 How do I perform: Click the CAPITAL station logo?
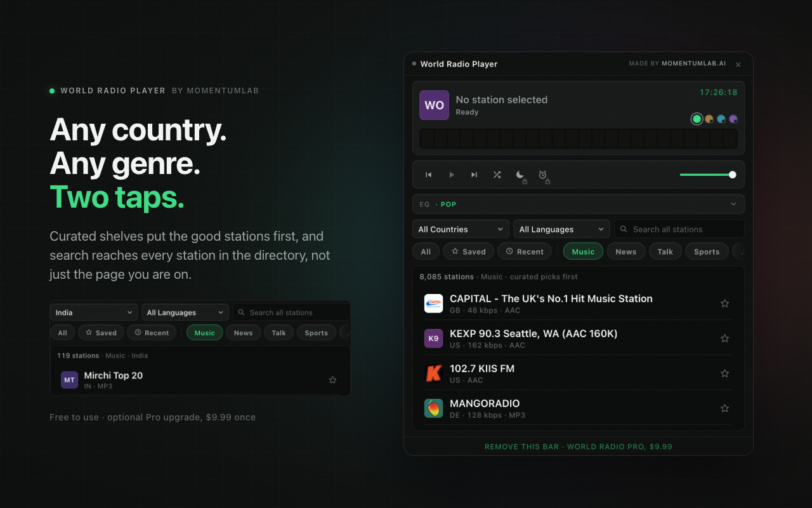point(433,304)
